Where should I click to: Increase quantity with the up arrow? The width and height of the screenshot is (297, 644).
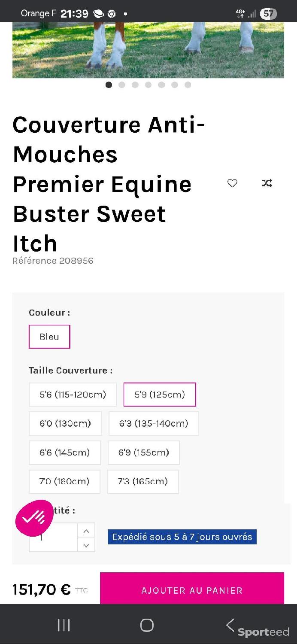86,531
